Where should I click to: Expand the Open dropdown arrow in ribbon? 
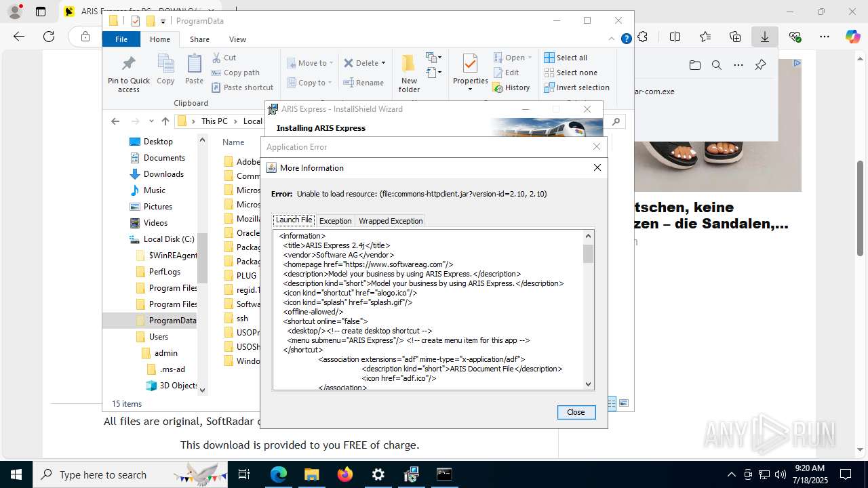(530, 58)
